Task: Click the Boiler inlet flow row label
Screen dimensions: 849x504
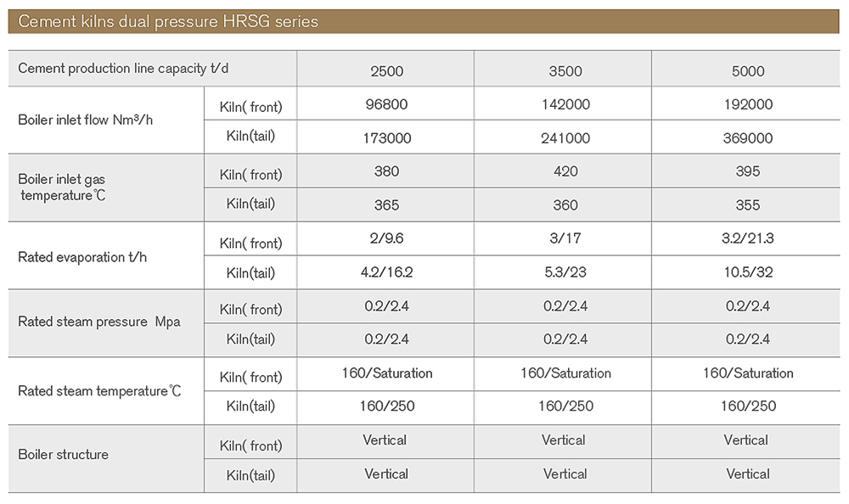Action: pos(86,120)
